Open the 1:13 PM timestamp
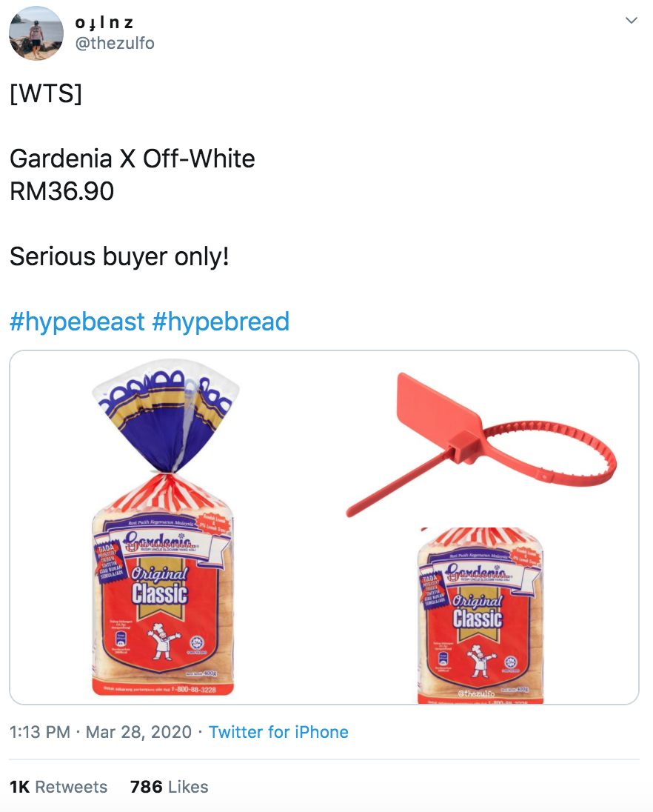This screenshot has width=653, height=812. click(40, 732)
